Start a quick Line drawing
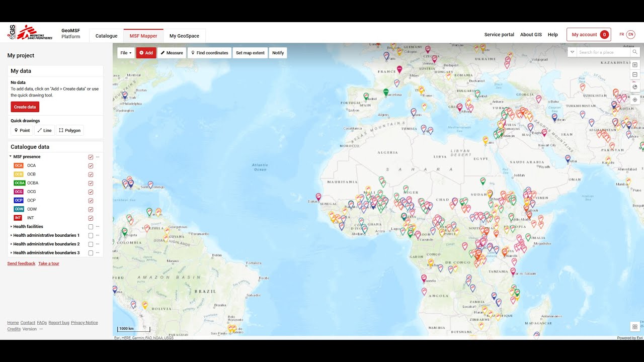The width and height of the screenshot is (644, 362). (44, 130)
